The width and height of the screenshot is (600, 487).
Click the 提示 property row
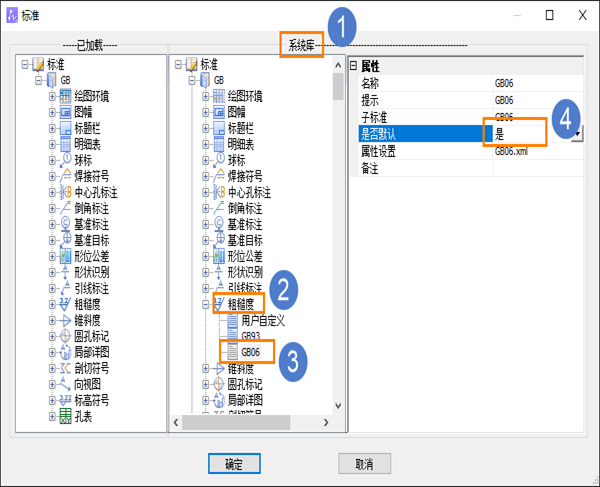[471, 100]
